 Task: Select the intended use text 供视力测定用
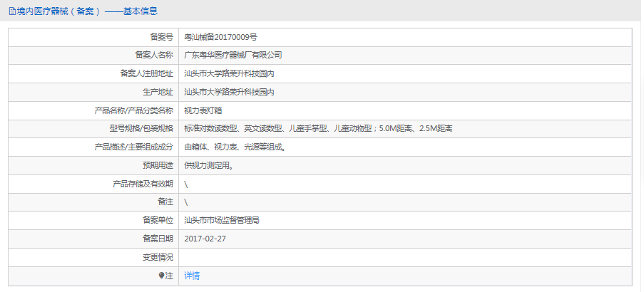[x=208, y=166]
